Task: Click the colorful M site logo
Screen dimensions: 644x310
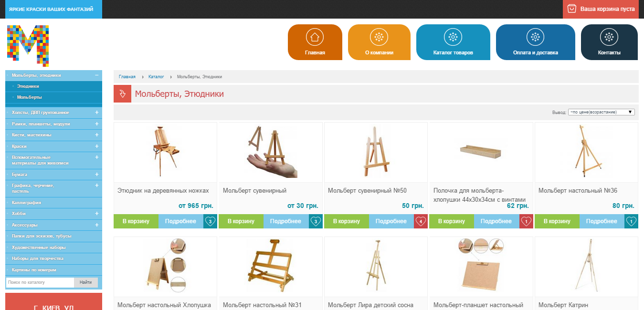Action: click(28, 46)
